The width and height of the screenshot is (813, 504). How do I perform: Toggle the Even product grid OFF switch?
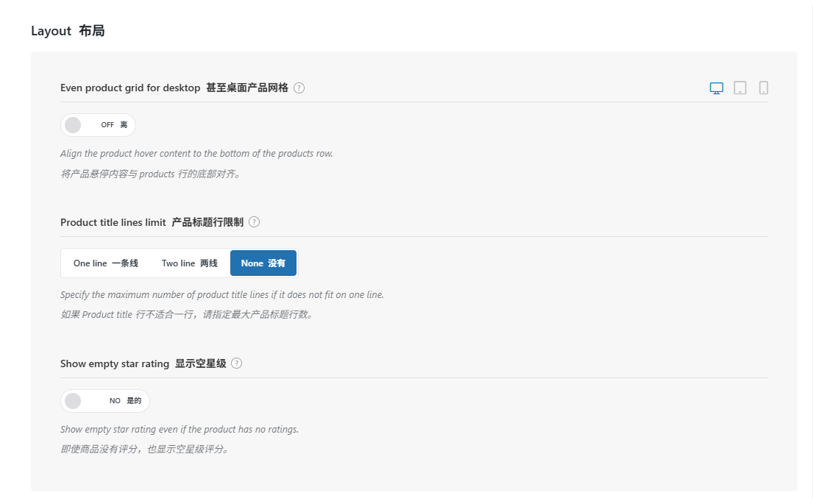[98, 125]
